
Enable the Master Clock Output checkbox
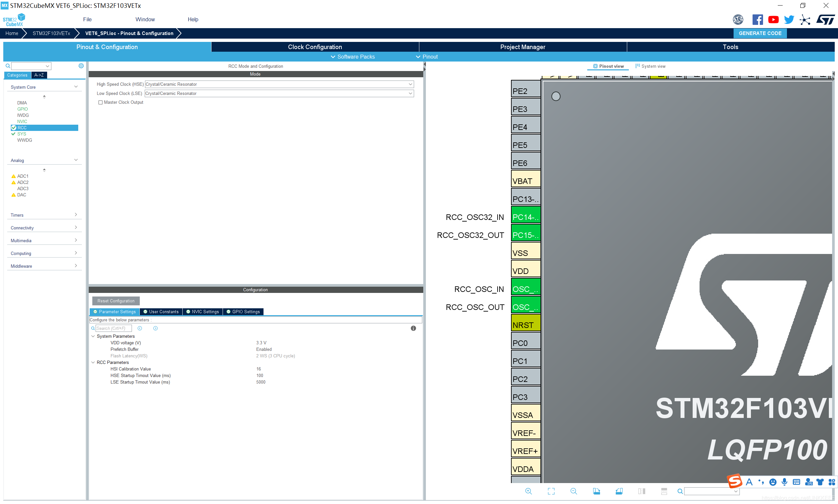(100, 102)
